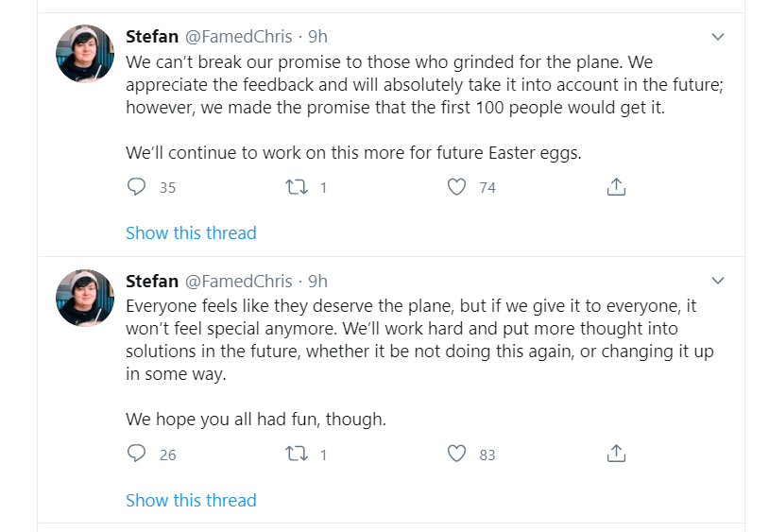The height and width of the screenshot is (532, 769).
Task: Expand the second tweet's more options chevron
Action: coord(717,281)
